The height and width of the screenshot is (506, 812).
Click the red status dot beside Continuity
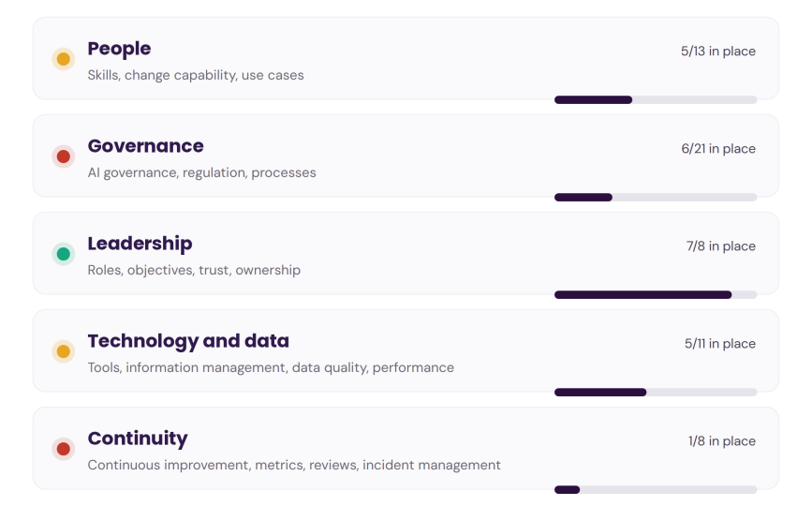[63, 449]
